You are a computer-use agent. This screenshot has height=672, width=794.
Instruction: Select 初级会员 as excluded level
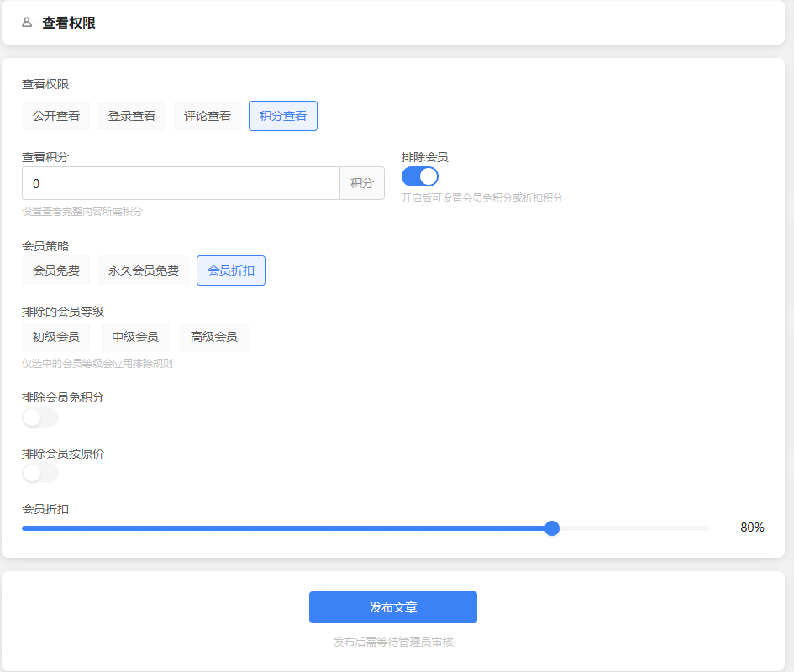(56, 337)
